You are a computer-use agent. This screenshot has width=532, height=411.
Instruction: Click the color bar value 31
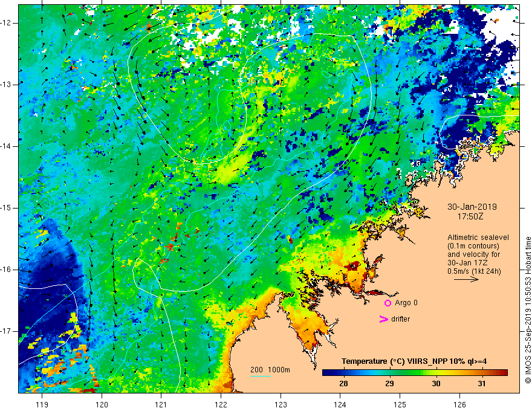point(481,384)
